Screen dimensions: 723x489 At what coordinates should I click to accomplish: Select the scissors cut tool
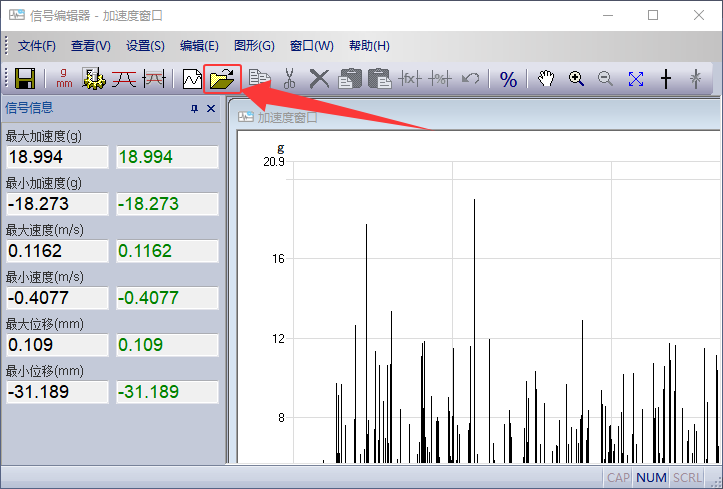pyautogui.click(x=289, y=79)
